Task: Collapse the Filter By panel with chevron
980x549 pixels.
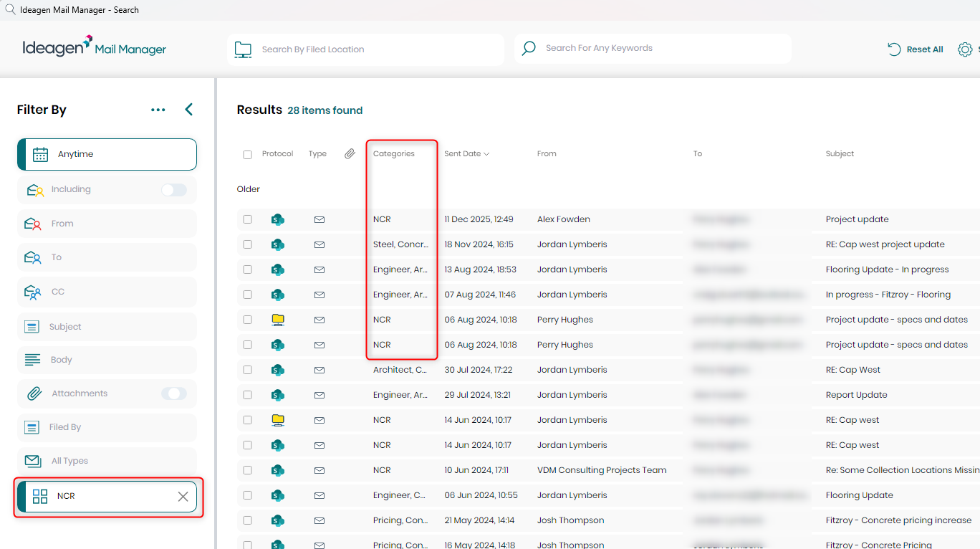Action: tap(189, 110)
